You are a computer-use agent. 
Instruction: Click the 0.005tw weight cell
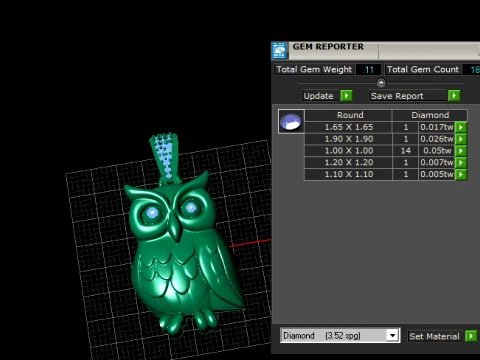click(x=437, y=174)
